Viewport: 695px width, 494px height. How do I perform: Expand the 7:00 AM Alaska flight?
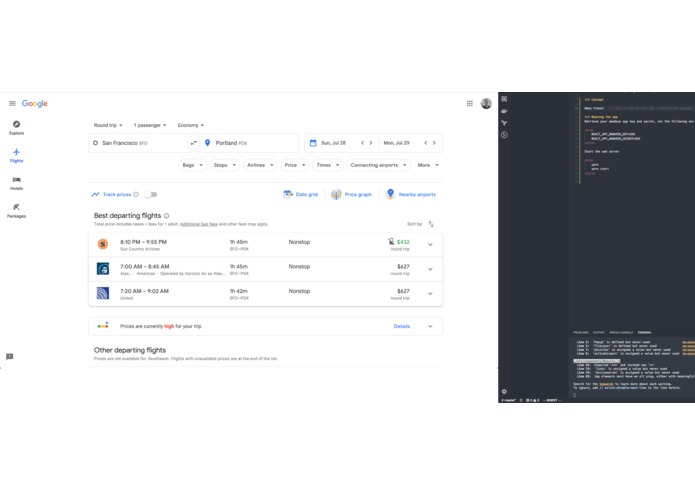click(430, 269)
